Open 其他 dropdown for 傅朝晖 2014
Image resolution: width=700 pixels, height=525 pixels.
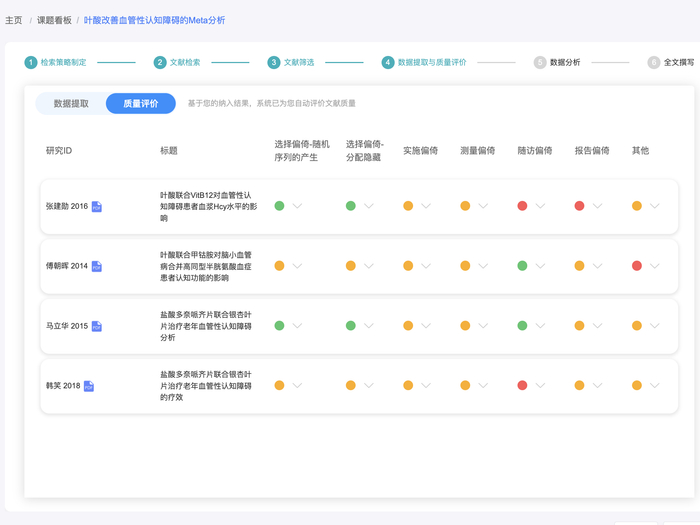click(655, 266)
